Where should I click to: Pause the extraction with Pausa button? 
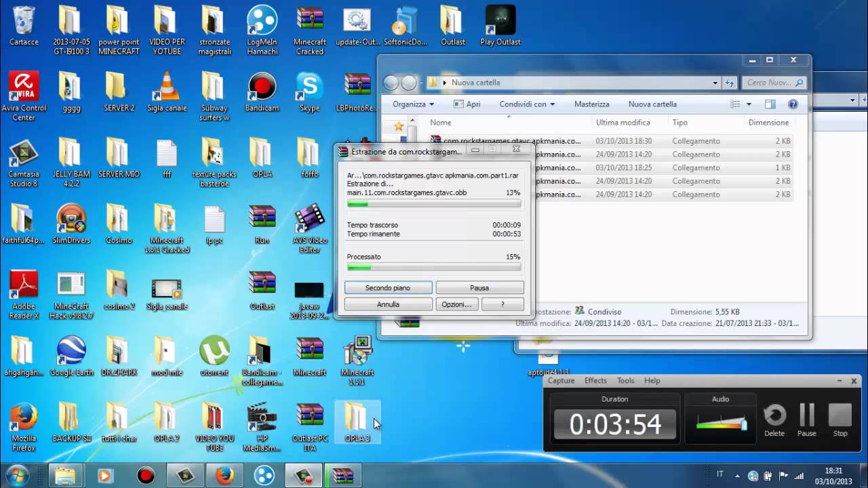[479, 288]
